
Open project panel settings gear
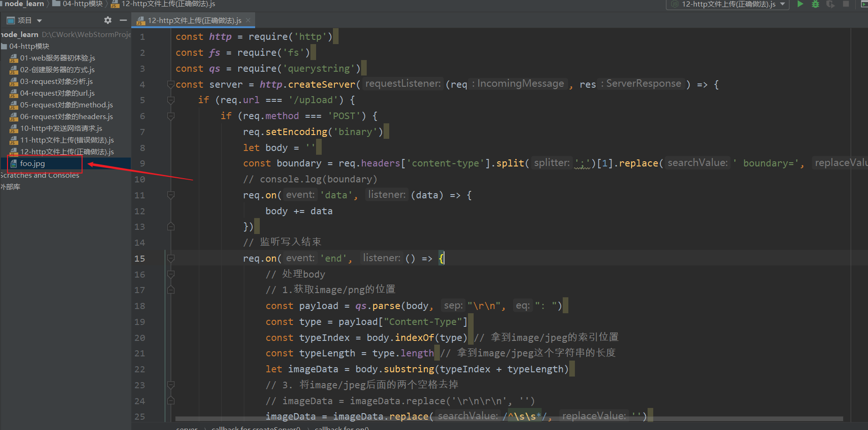(x=108, y=20)
